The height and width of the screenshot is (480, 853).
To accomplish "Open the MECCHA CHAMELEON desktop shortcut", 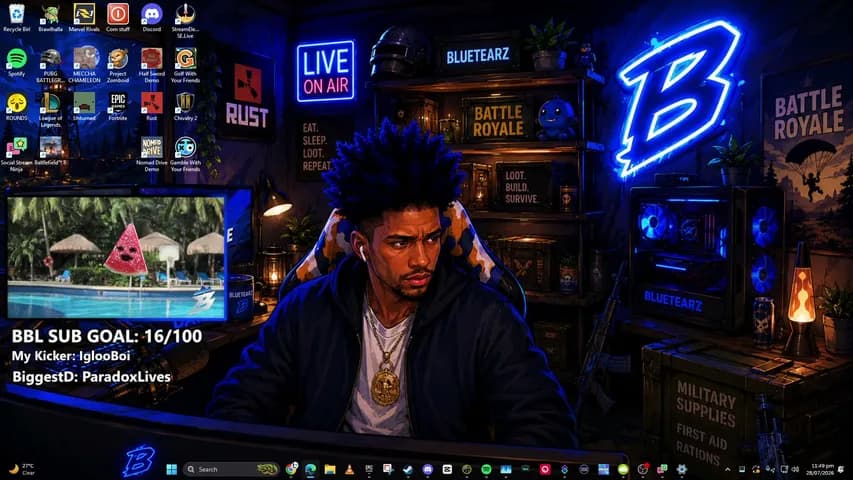I will point(84,65).
